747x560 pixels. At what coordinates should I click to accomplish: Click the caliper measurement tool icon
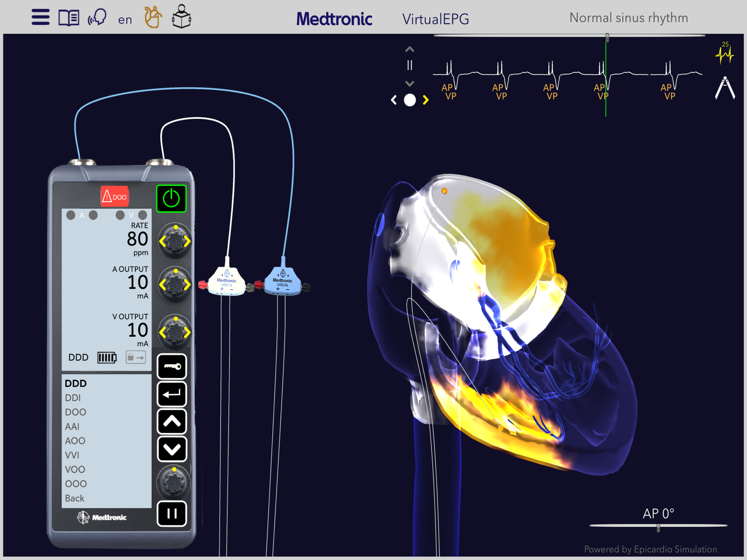(x=725, y=88)
